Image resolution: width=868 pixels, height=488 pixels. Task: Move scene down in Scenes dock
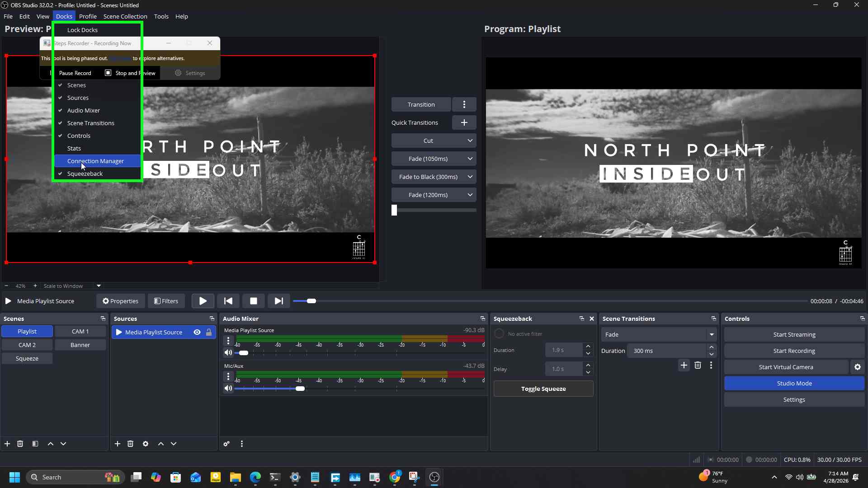[x=63, y=444]
